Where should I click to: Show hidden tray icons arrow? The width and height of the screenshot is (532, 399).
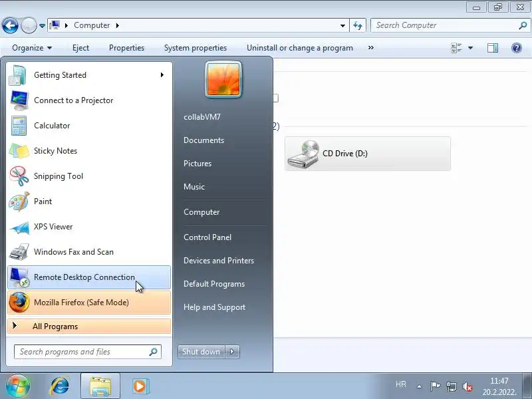coord(420,386)
